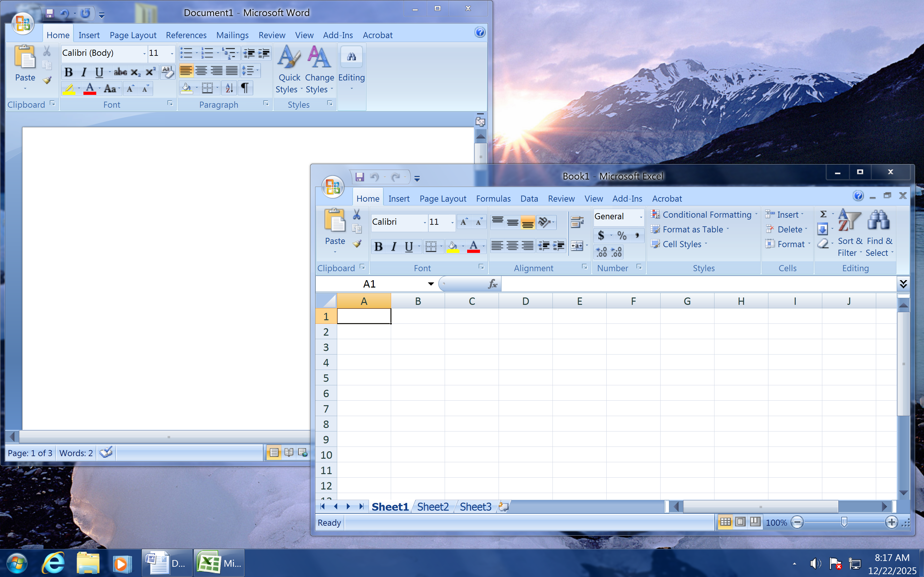
Task: Expand Word's Calibri (Body) font name dropdown
Action: (x=144, y=53)
